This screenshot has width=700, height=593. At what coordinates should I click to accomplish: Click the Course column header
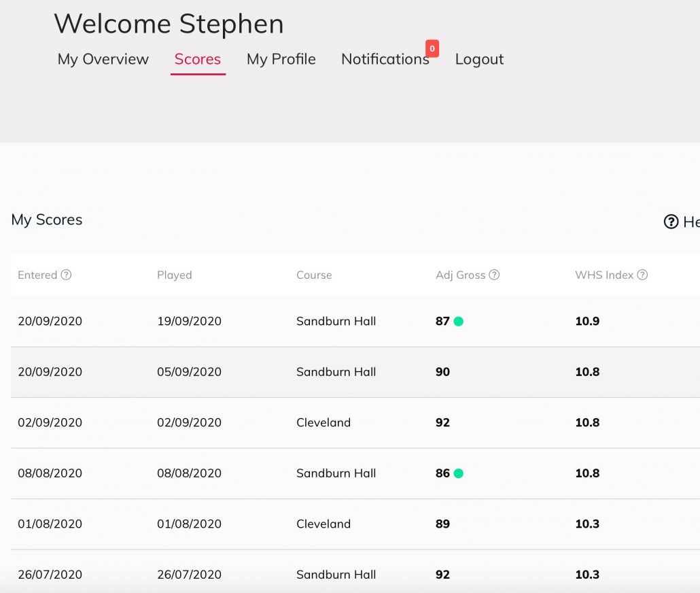click(313, 275)
